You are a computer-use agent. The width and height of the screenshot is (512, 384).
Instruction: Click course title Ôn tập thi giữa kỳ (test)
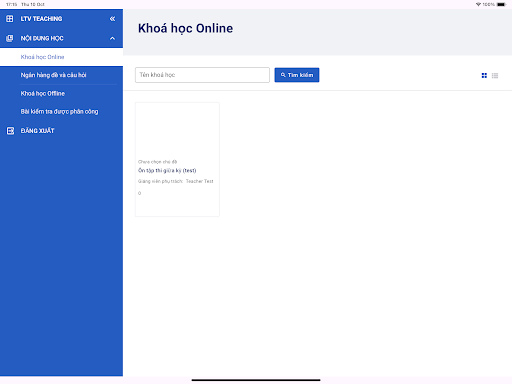pos(167,171)
